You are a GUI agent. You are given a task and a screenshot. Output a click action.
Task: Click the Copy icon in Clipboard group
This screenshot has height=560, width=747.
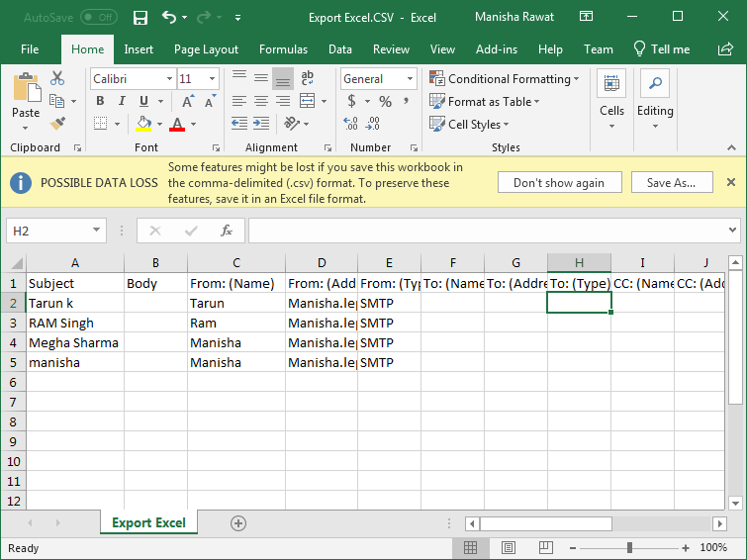tap(57, 101)
